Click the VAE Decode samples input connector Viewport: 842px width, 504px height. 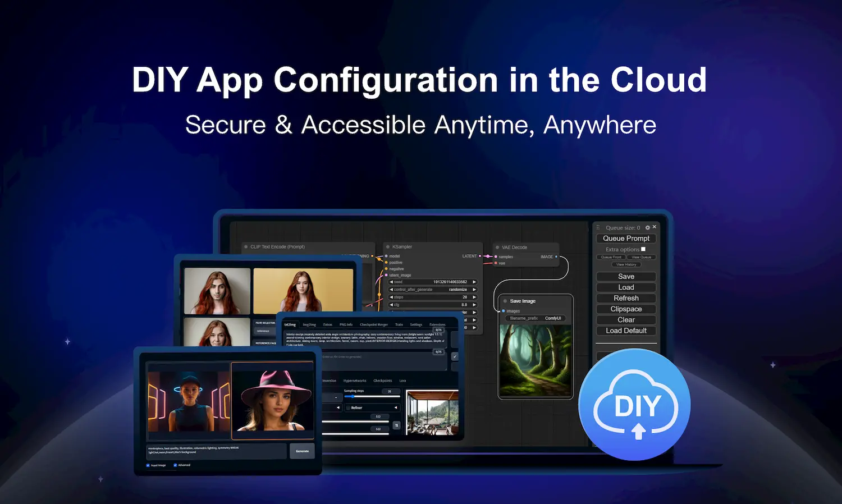(x=496, y=256)
